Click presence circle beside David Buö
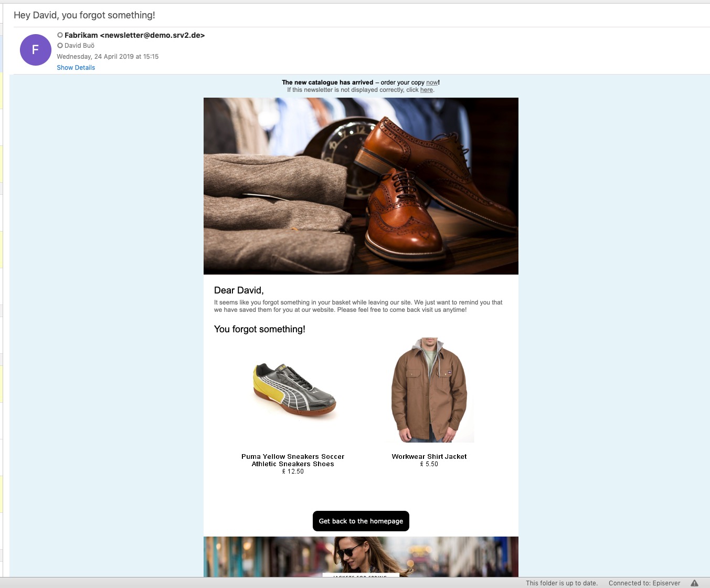 (x=60, y=46)
